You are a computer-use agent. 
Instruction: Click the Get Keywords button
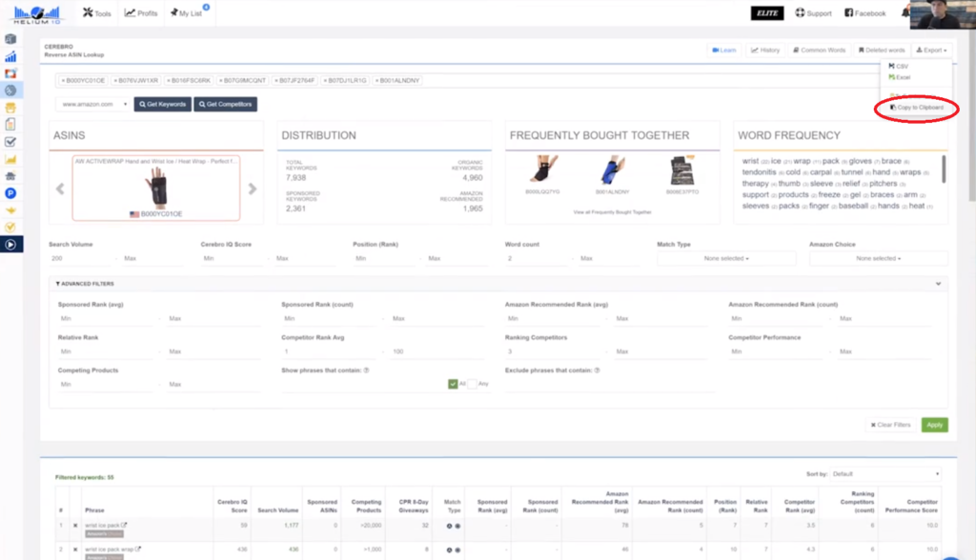[x=163, y=104]
